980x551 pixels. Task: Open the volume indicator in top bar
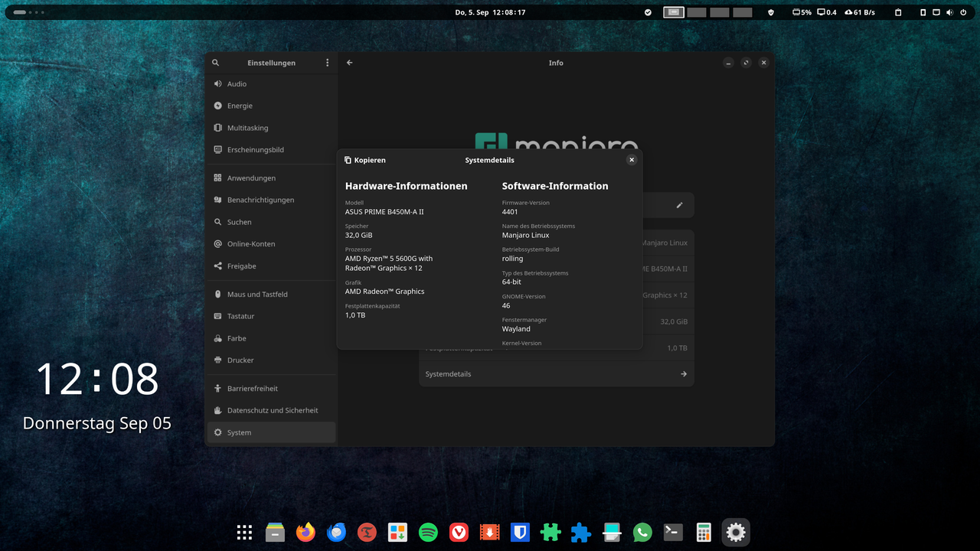click(x=949, y=12)
